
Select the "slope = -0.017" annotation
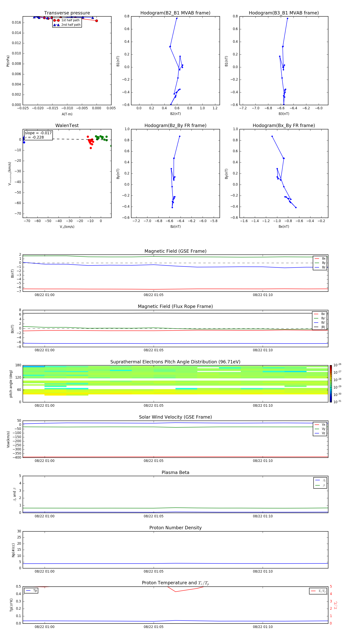(x=38, y=133)
